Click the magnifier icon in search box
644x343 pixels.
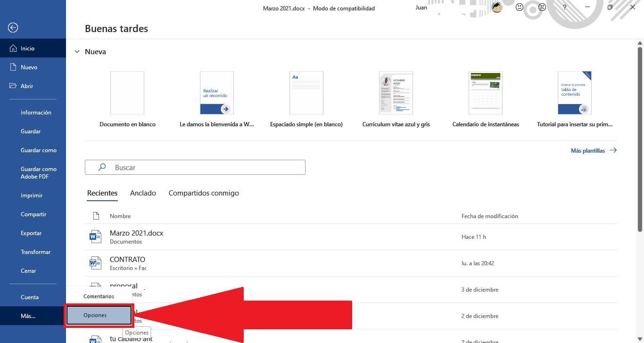pos(101,167)
